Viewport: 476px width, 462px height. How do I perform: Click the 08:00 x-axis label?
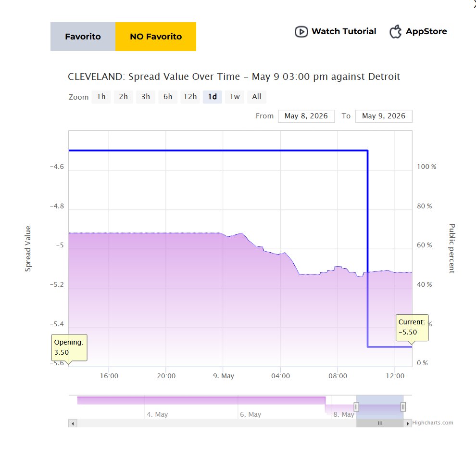coord(338,376)
